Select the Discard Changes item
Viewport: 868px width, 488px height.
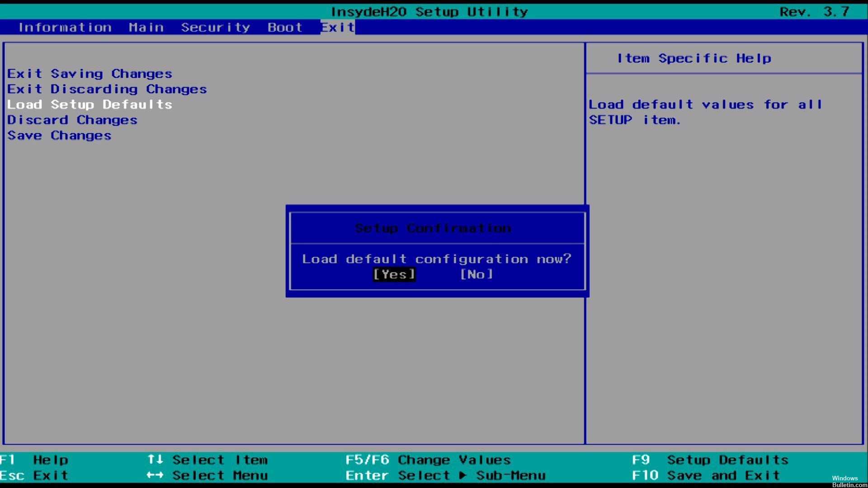coord(72,120)
